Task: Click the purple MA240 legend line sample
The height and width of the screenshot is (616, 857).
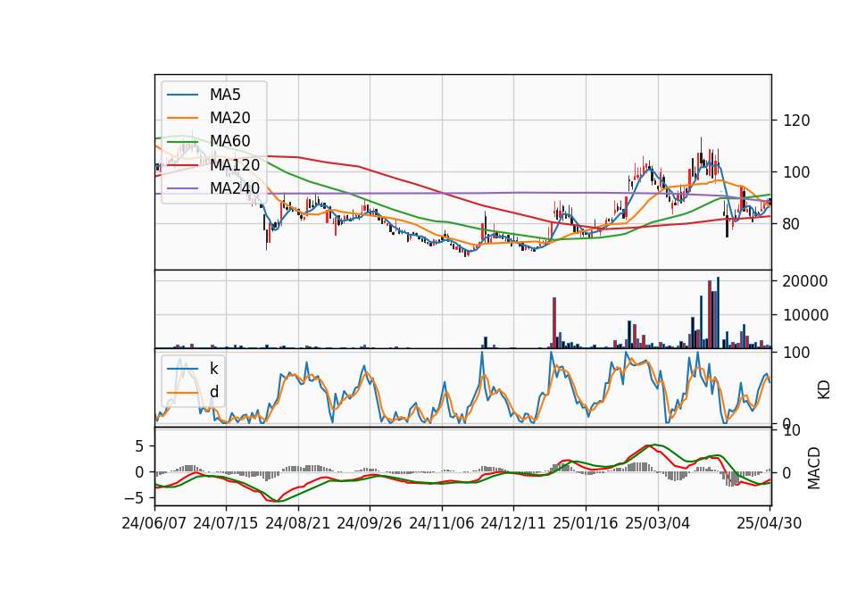Action: point(182,188)
